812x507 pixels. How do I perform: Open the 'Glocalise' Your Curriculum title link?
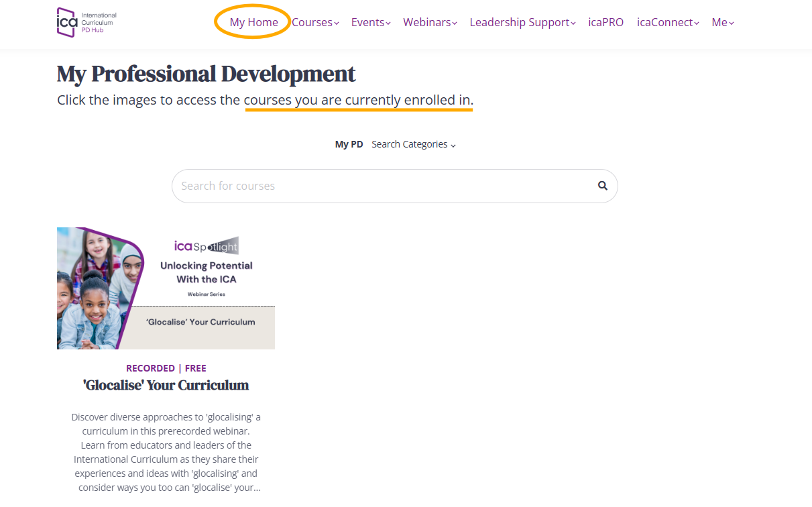(166, 385)
